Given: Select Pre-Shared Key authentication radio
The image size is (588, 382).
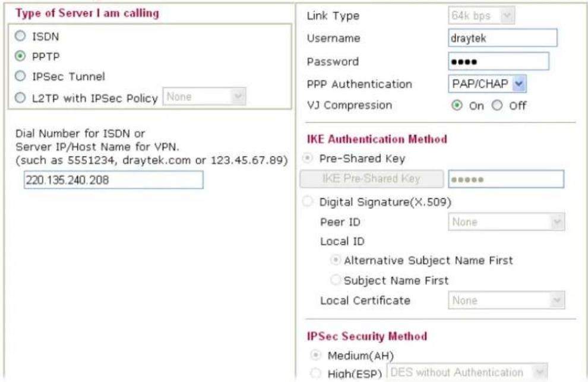Looking at the screenshot, I should tap(308, 158).
